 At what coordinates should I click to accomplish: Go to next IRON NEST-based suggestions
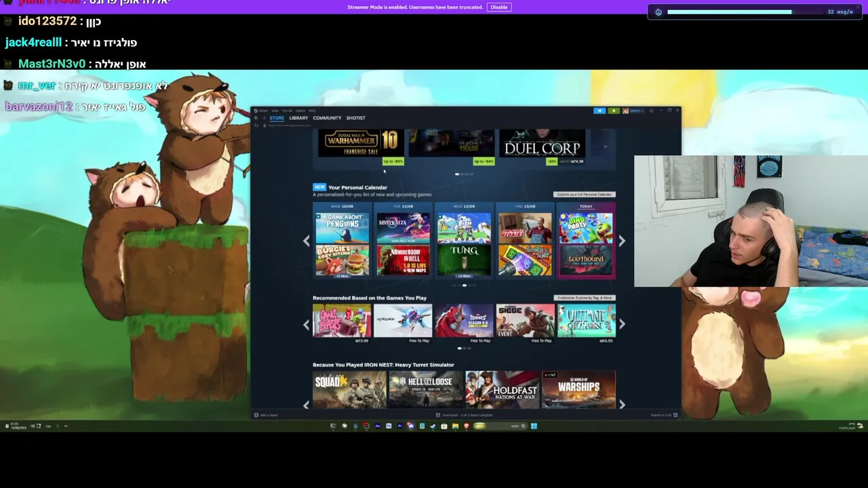click(x=622, y=405)
